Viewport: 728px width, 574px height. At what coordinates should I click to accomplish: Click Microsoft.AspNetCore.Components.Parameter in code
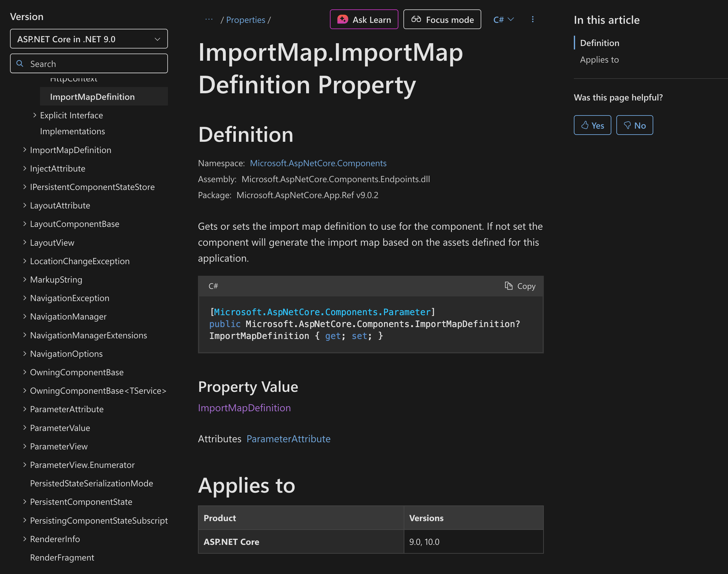coord(322,312)
